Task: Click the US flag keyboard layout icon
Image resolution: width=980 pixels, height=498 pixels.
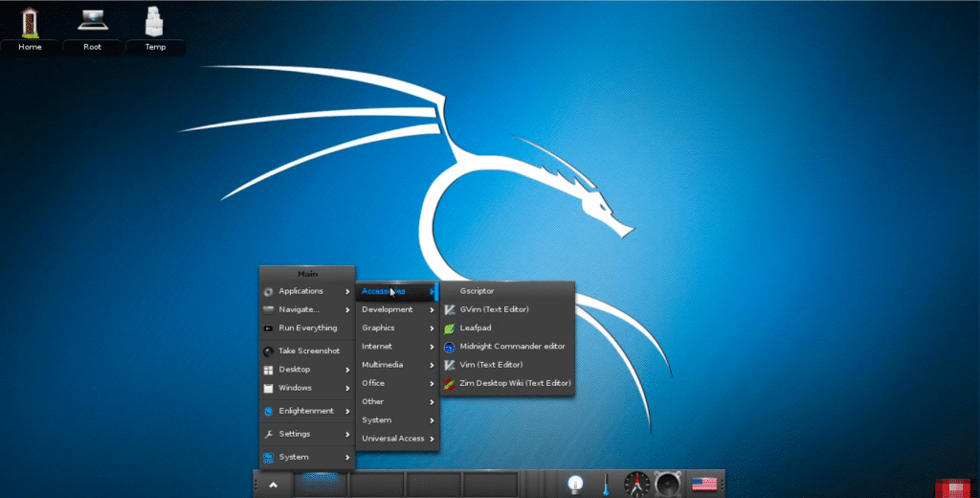Action: coord(704,485)
